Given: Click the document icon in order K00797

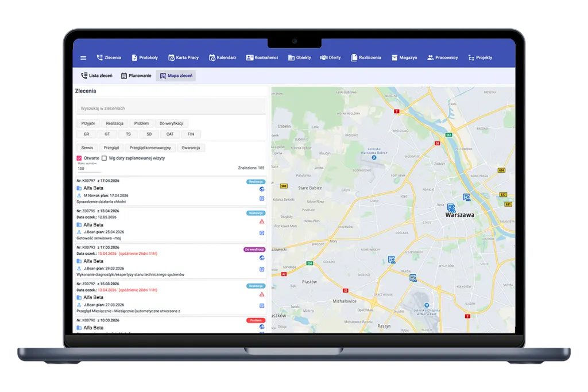Looking at the screenshot, I should pyautogui.click(x=262, y=199).
